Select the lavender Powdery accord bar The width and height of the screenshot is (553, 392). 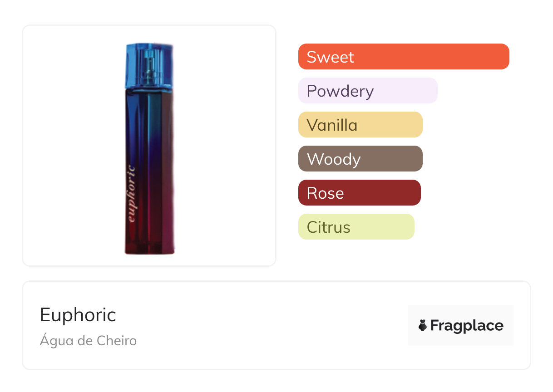click(x=368, y=91)
